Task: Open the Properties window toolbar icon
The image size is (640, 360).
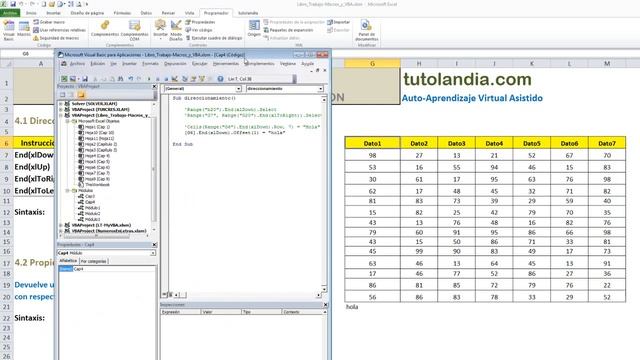Action: coord(193,79)
